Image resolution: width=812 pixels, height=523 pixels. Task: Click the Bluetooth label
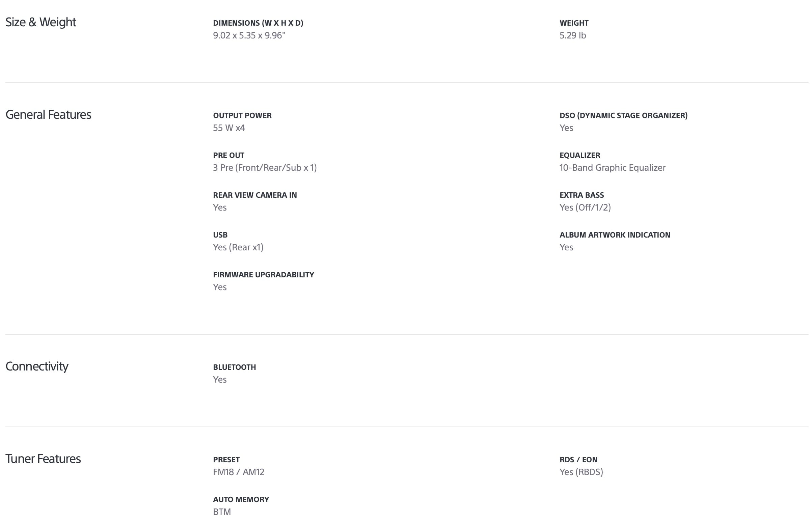click(x=234, y=367)
